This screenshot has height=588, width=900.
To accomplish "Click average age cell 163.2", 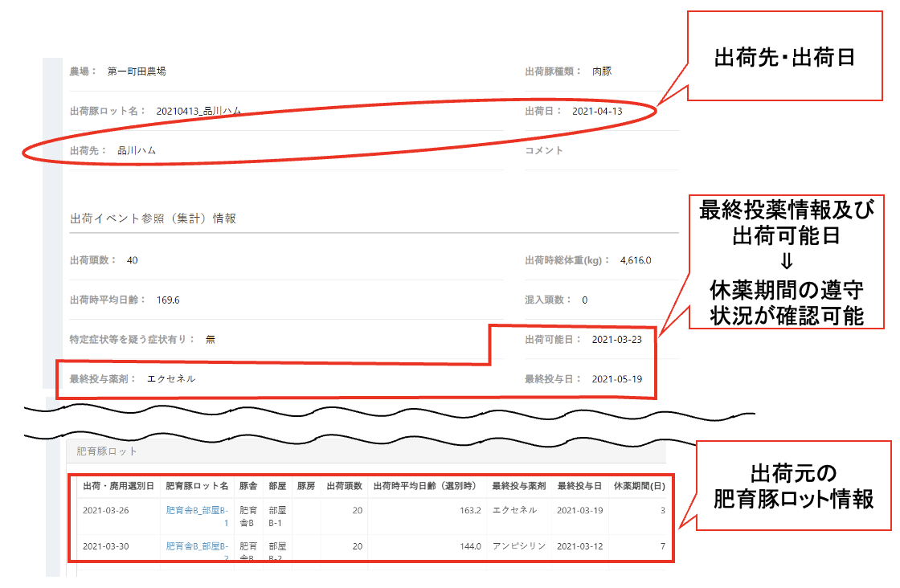I will tap(470, 510).
